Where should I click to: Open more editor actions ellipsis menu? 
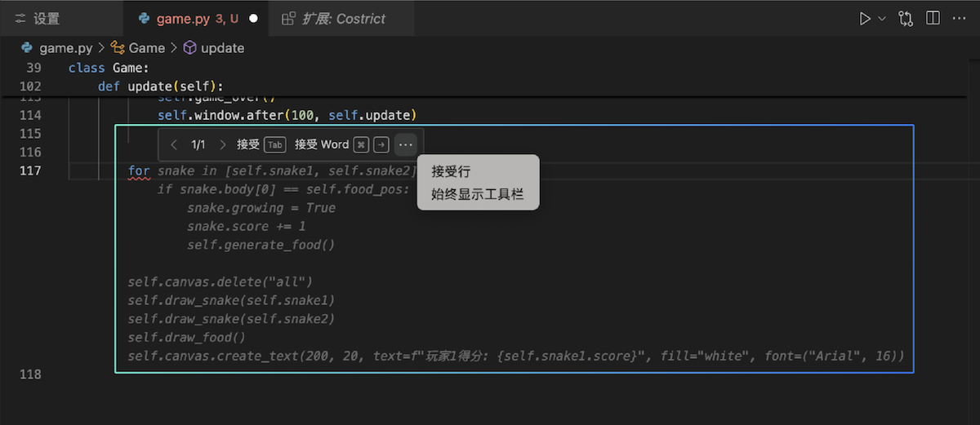click(959, 18)
